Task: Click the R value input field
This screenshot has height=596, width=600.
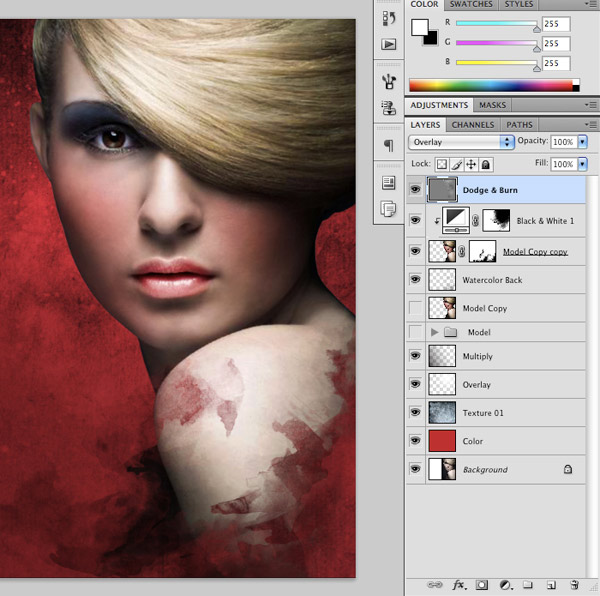Action: point(556,24)
